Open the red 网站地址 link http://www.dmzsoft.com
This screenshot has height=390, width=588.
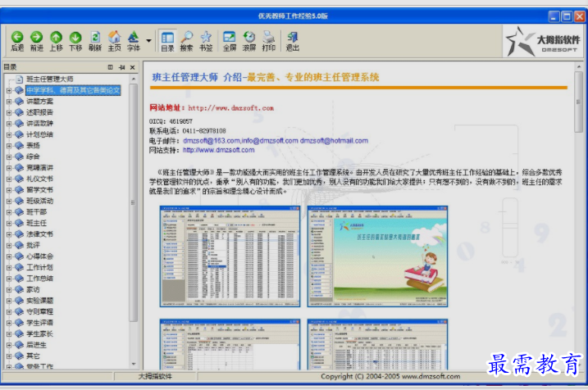pos(230,108)
